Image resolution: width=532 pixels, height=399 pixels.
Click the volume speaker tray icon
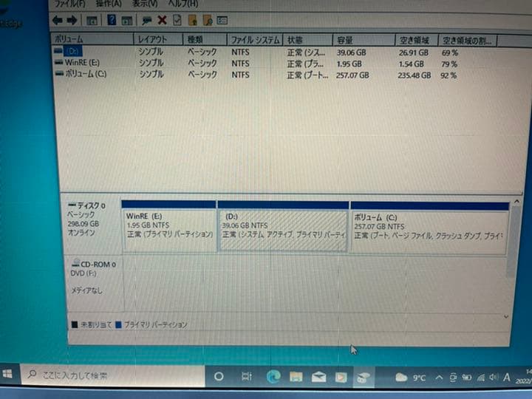[x=494, y=378]
